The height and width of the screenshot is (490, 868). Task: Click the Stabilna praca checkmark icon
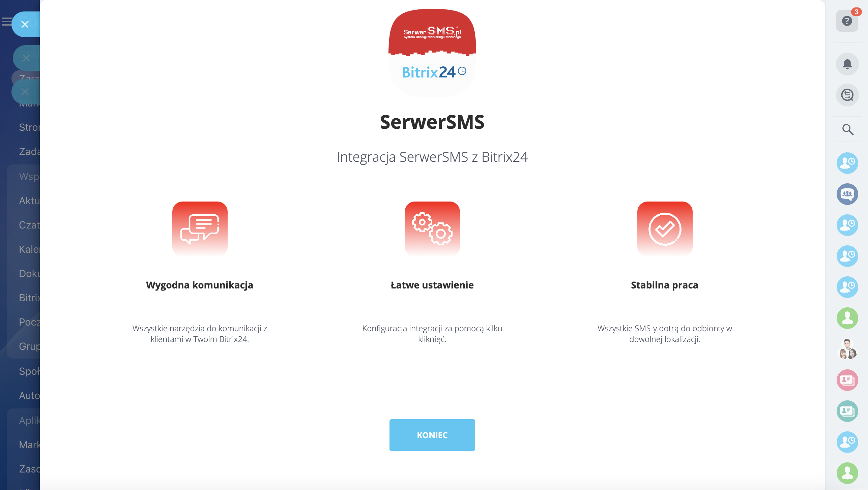pos(664,229)
